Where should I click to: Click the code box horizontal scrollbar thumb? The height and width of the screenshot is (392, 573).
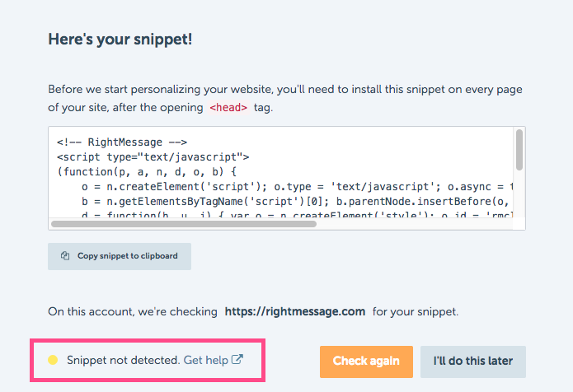click(184, 224)
